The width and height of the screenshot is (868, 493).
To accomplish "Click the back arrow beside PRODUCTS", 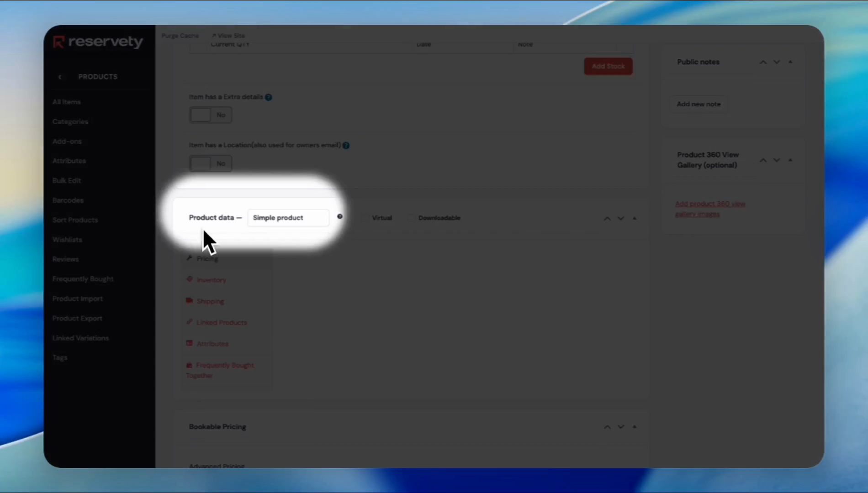I will coord(60,77).
